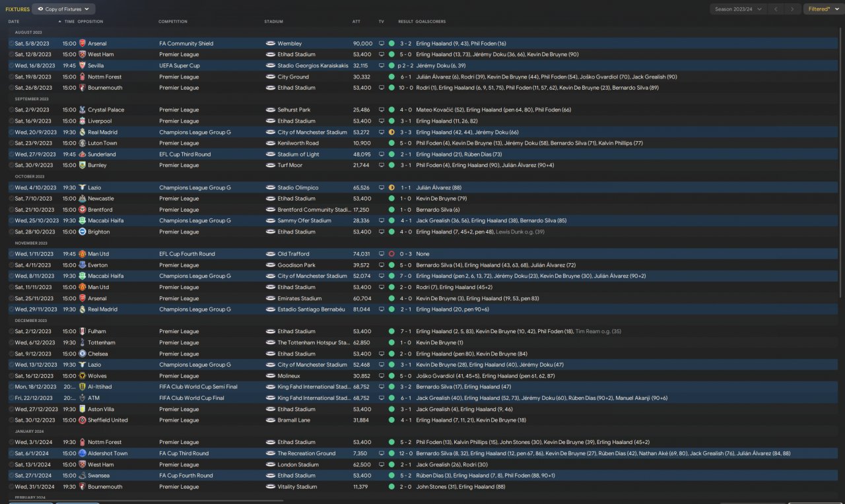Click the vertical scrollbar of the fixtures list

(841, 162)
